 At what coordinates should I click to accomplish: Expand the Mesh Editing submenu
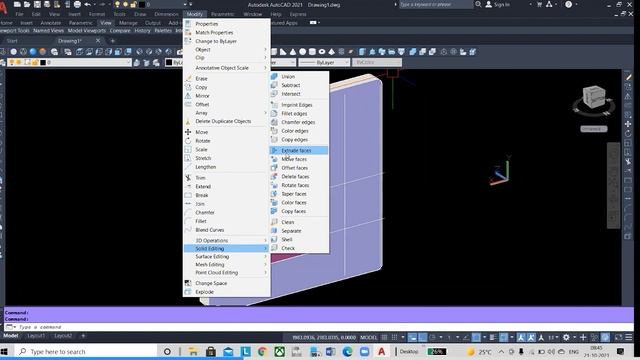(x=227, y=264)
